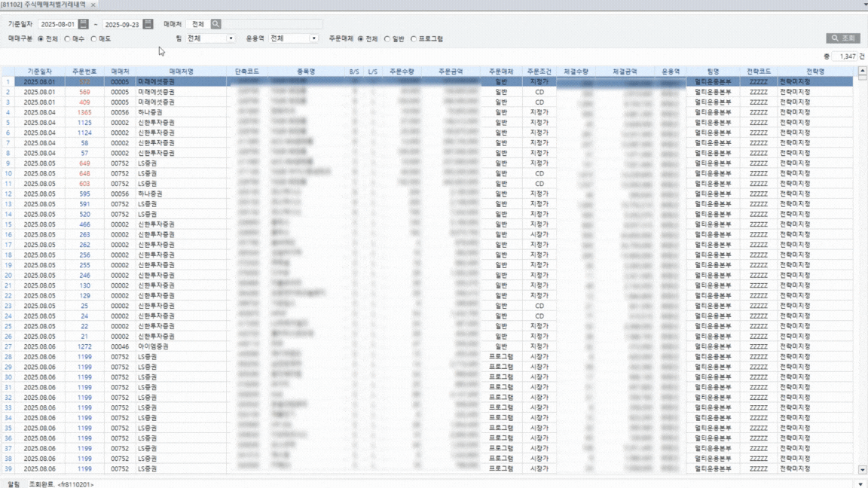868x488 pixels.
Task: Click 프로그램 order medium in row 28
Action: tap(501, 357)
